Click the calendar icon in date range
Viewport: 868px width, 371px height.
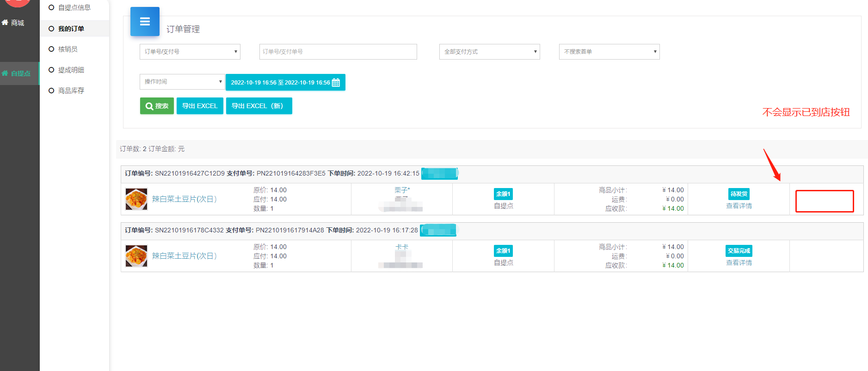[336, 83]
